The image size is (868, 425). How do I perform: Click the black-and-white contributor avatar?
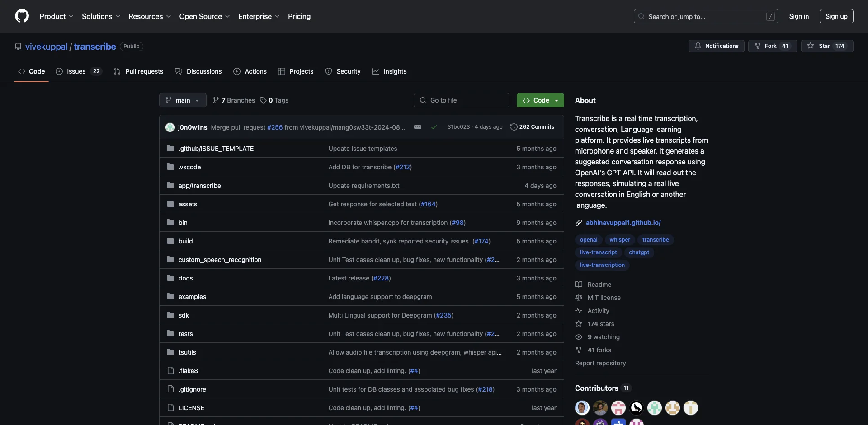click(x=637, y=408)
